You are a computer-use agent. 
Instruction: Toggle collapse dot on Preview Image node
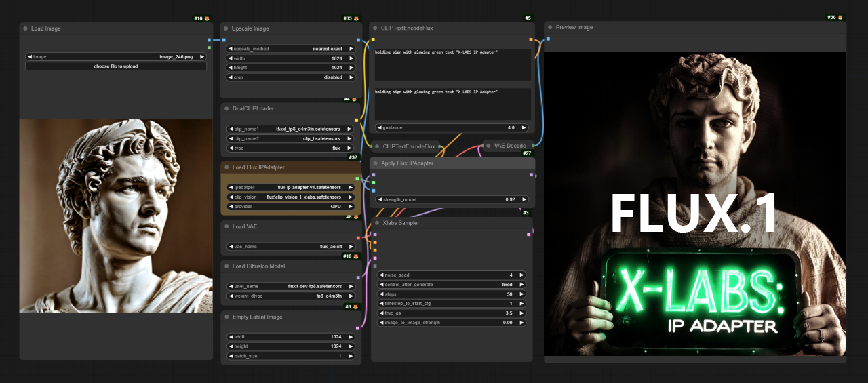tap(550, 28)
